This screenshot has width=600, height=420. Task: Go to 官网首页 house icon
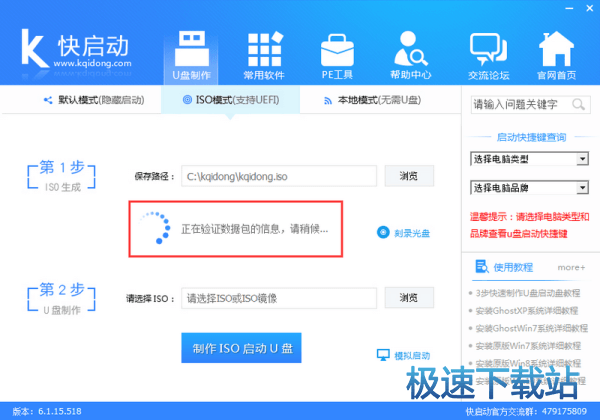[x=556, y=49]
